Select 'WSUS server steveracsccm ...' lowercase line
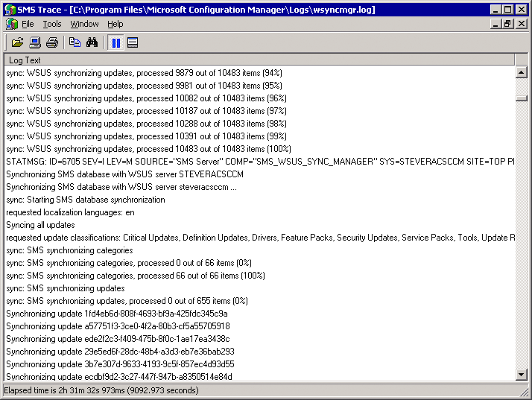 [x=259, y=187]
